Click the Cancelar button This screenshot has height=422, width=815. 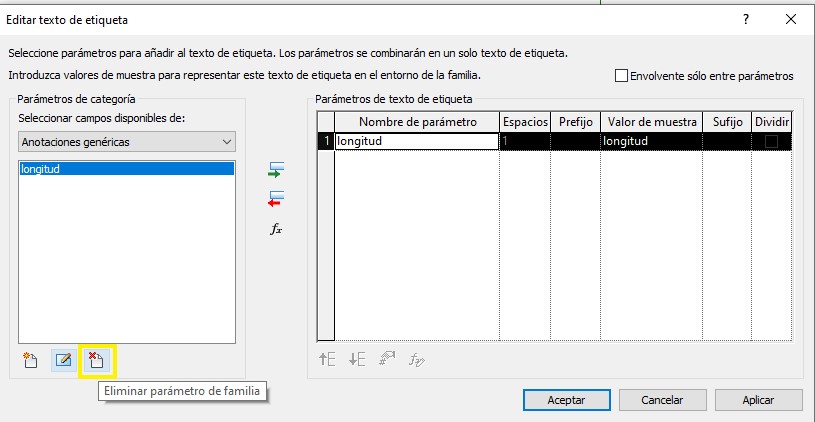click(662, 399)
